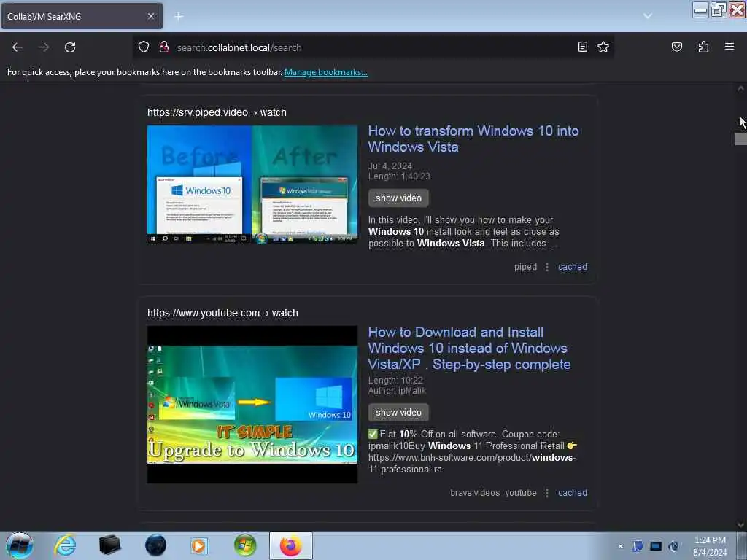The image size is (747, 560).
Task: Open the options dots beside piped
Action: (547, 267)
